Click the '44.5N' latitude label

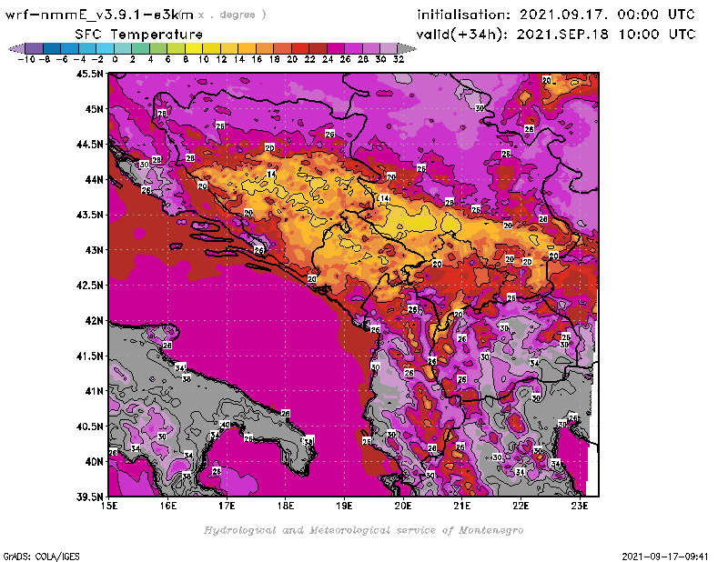89,145
